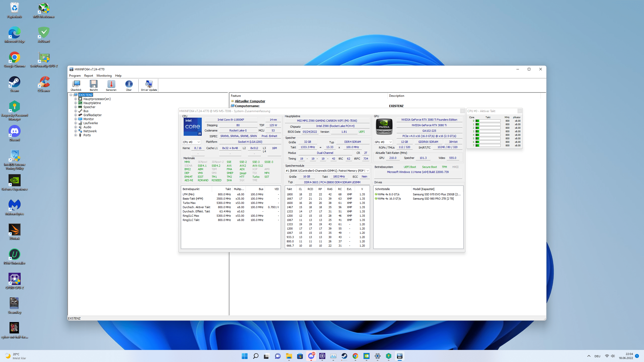
Task: Open MSI Afterburner desktop icon
Action: [x=44, y=10]
